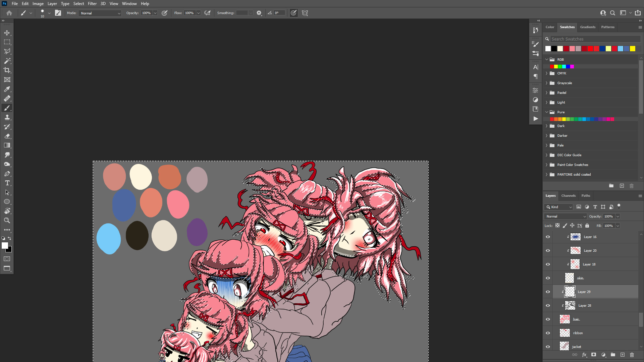Toggle visibility of the ribbon layer
This screenshot has height=362, width=644.
548,333
